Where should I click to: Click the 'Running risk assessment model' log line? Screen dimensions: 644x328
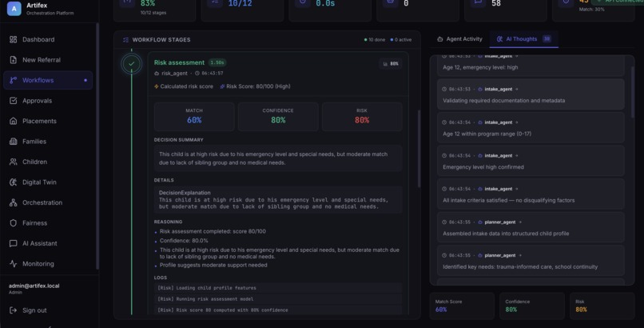tap(278, 299)
